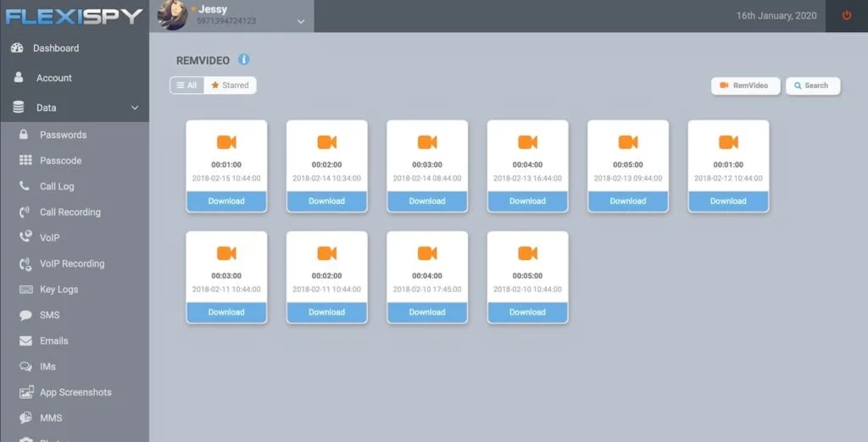Click the RemVideo button
Image resolution: width=868 pixels, height=442 pixels.
point(745,86)
